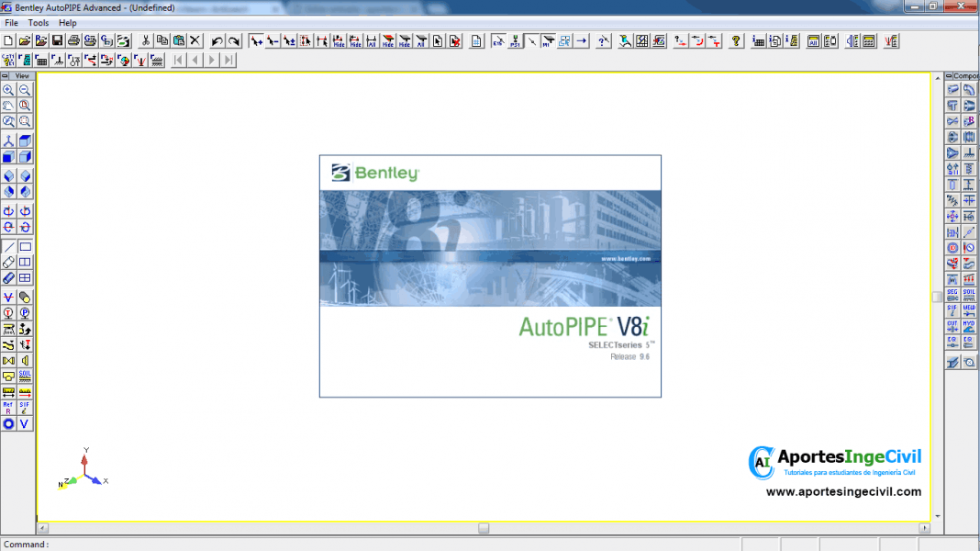This screenshot has height=551, width=980.
Task: Click the Redo arrow icon
Action: tap(234, 41)
